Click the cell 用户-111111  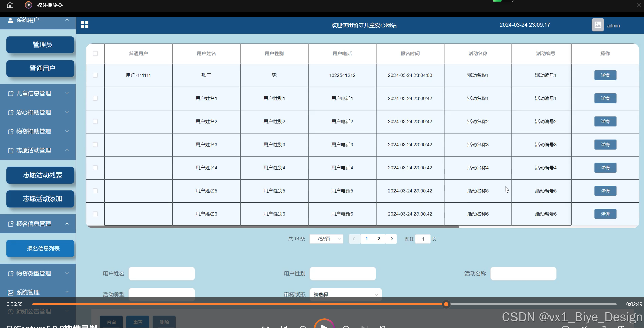click(x=139, y=75)
